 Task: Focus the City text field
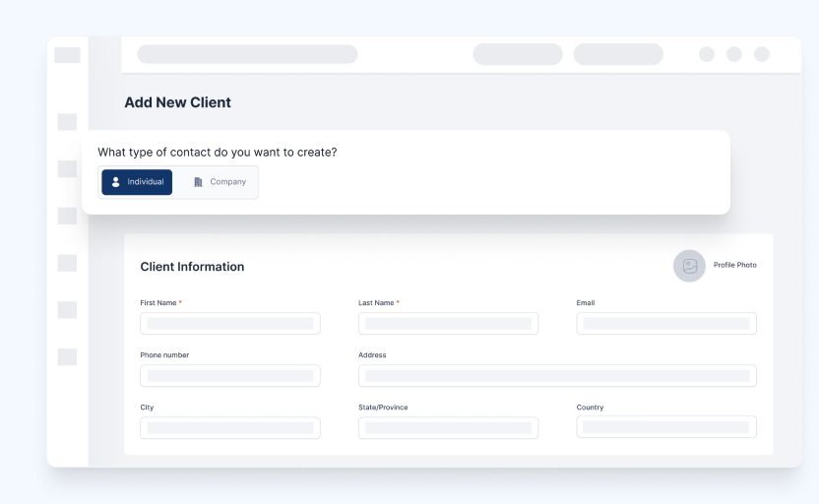[230, 427]
